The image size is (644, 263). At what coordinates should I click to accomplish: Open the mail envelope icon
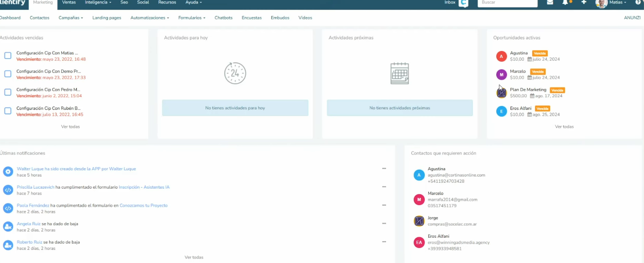point(550,2)
